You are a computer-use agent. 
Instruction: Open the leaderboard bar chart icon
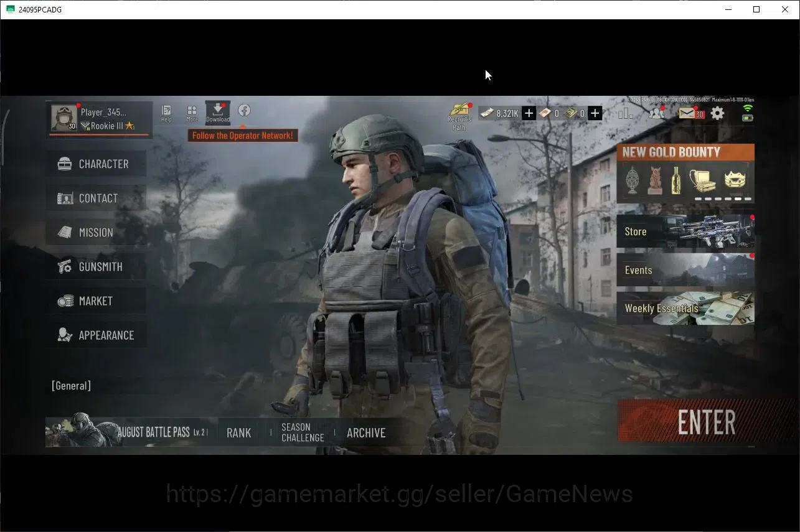click(626, 113)
